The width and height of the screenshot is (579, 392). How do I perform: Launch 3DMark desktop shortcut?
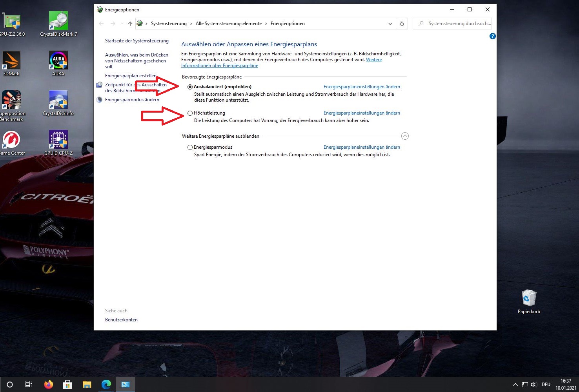tap(11, 64)
